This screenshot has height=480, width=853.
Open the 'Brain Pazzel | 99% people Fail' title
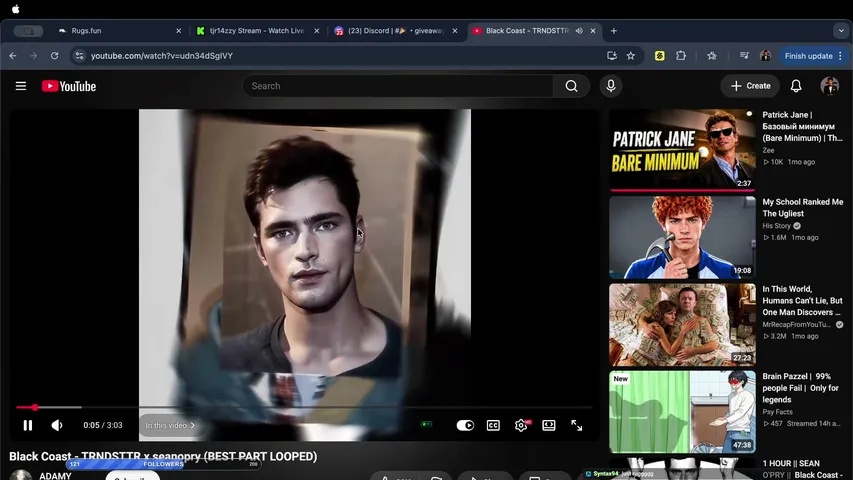[x=801, y=387]
